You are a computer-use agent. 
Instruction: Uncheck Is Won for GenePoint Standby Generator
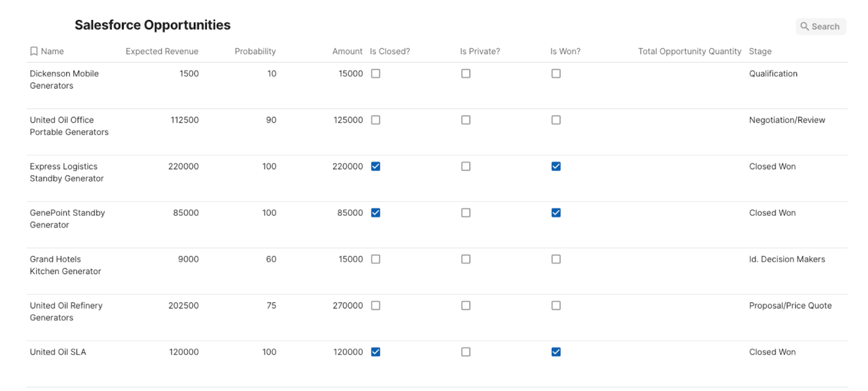[x=556, y=213]
